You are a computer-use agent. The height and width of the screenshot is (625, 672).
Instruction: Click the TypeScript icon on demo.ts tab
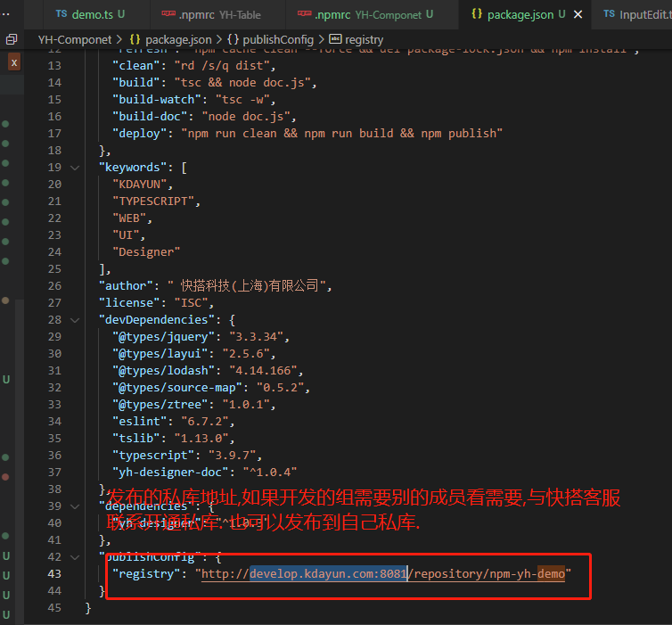pyautogui.click(x=61, y=14)
